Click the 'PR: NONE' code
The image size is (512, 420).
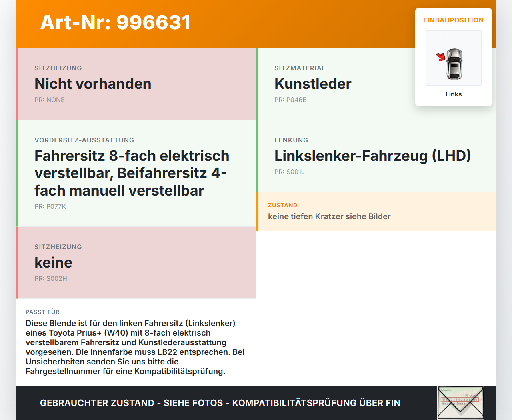[50, 100]
